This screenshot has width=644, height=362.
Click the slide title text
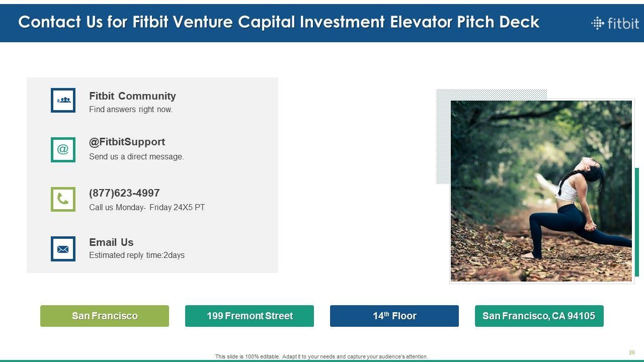coord(279,22)
